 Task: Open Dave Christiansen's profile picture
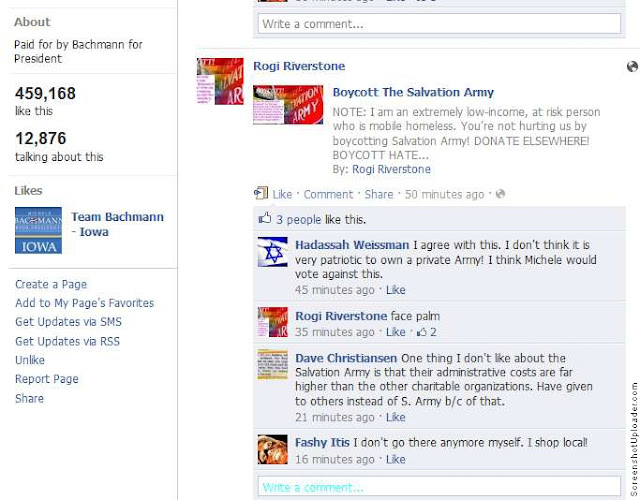[273, 364]
